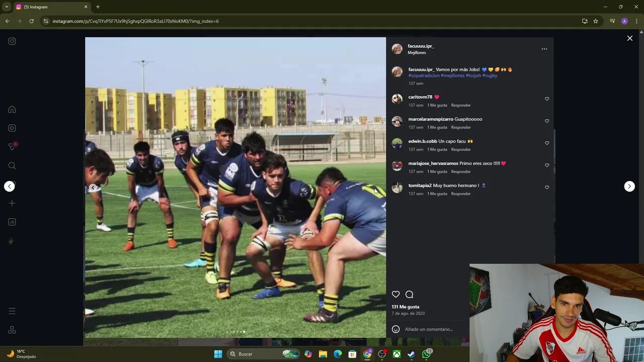Open the Create plus icon
Image resolution: width=644 pixels, height=362 pixels.
click(12, 203)
